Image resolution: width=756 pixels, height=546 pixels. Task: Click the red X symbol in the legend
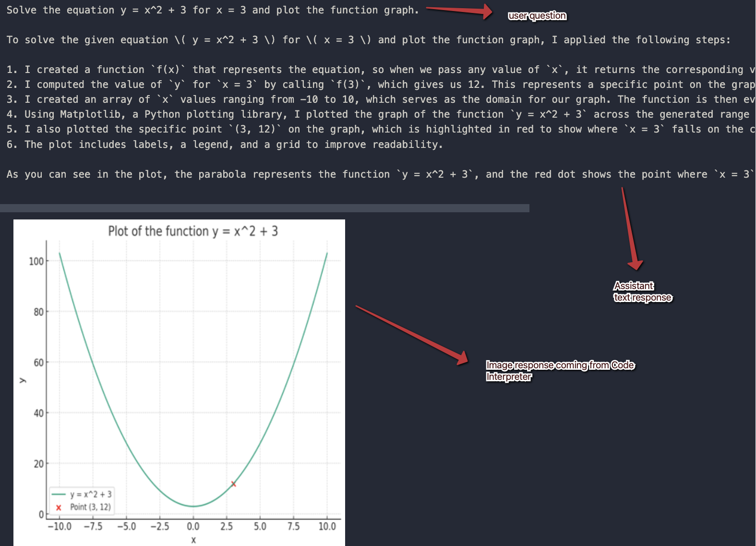pos(59,508)
